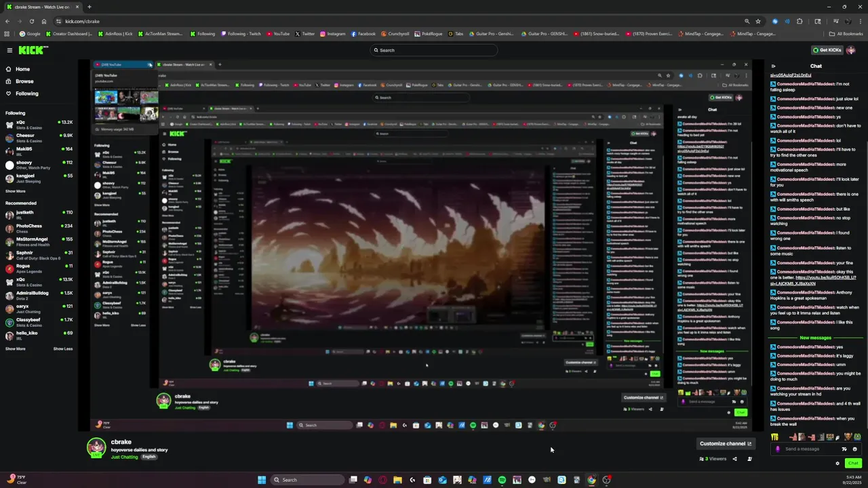Go to Home in sidebar
Screen dimensions: 868x488
23,69
